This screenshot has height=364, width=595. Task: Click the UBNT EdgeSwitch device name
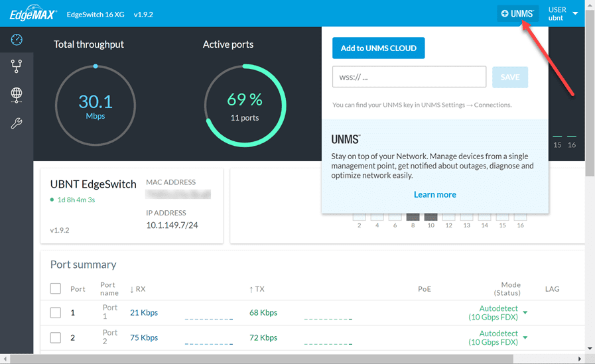point(94,184)
